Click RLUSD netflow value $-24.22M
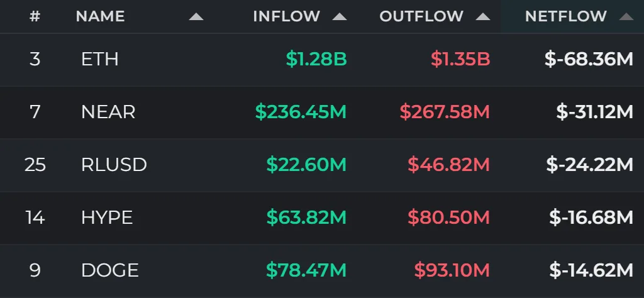Screen dimensions: 644x298 click(590, 165)
